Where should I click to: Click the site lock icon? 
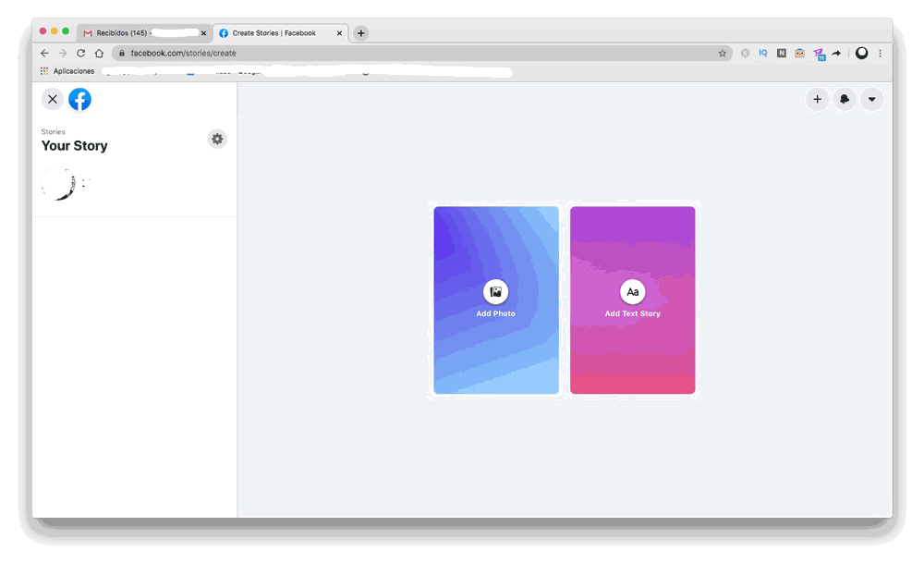pyautogui.click(x=121, y=53)
